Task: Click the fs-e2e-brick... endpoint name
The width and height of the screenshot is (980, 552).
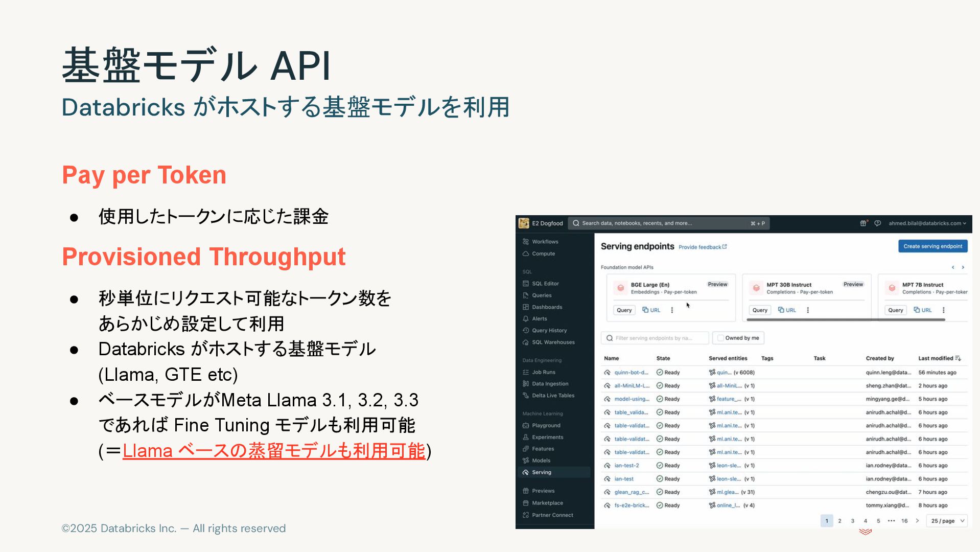Action: click(632, 505)
